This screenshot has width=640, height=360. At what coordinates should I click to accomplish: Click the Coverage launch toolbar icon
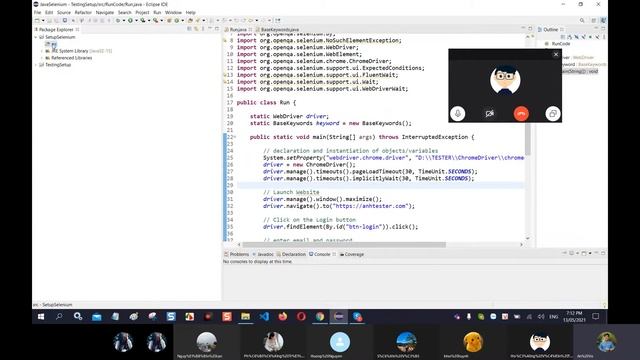pos(142,20)
